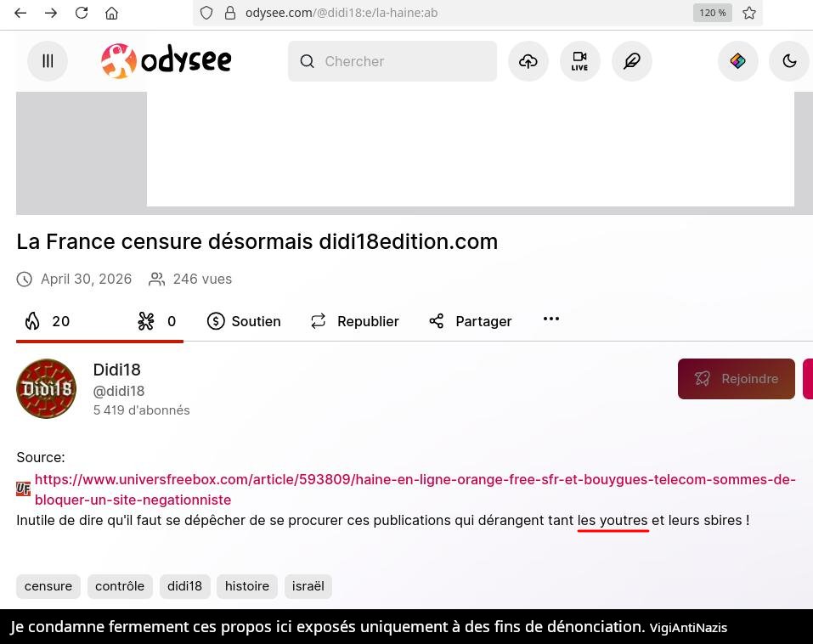Click the April 30, 2026 date
Image resolution: width=813 pixels, height=644 pixels.
click(86, 279)
